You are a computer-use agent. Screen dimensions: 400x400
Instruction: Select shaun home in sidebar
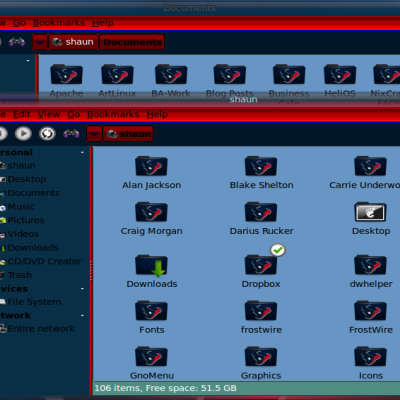18,166
